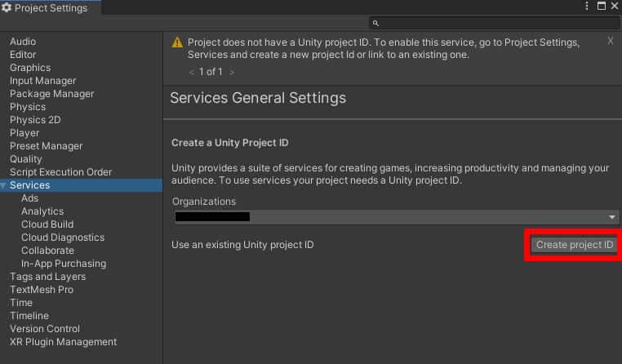Viewport: 622px width, 364px height.
Task: Click the search magnifier icon
Action: point(375,24)
